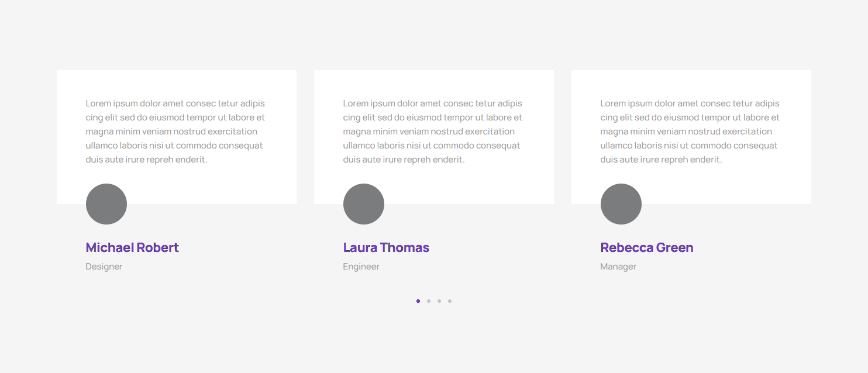Viewport: 868px width, 373px height.
Task: Click the Rebecca Green name heading
Action: pos(647,247)
